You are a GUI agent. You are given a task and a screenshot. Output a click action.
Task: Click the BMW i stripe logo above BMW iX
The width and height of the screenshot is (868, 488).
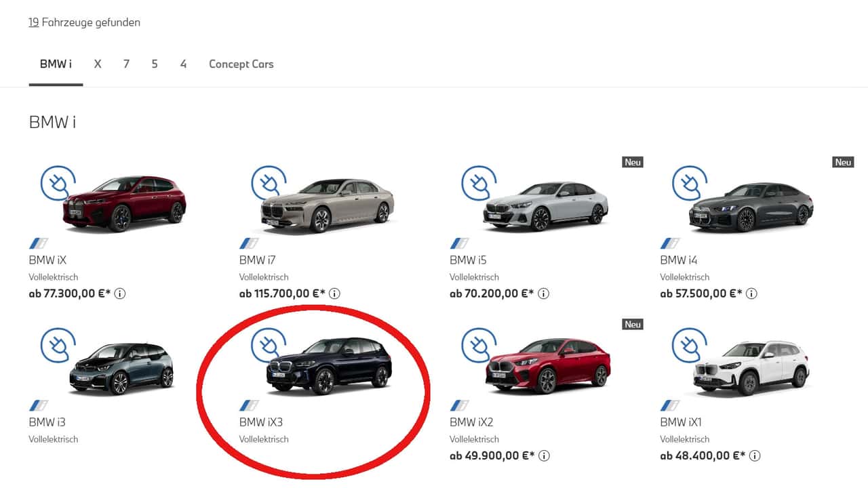pyautogui.click(x=39, y=243)
